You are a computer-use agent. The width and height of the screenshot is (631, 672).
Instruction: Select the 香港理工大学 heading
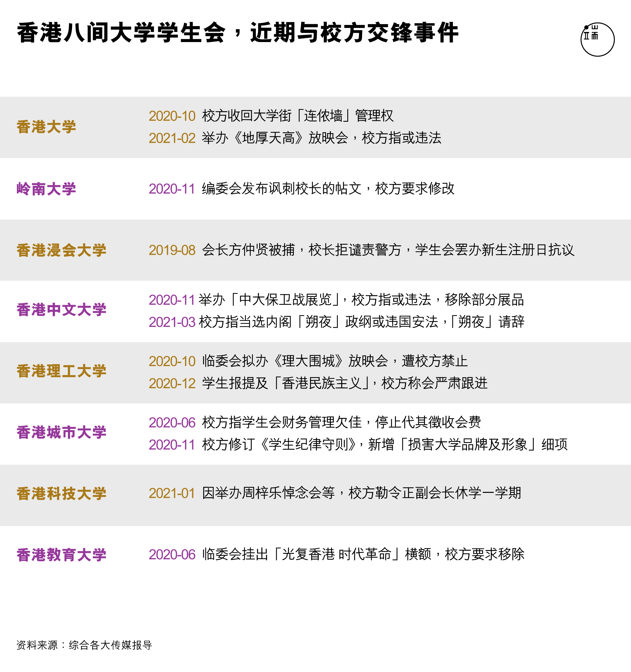pyautogui.click(x=61, y=371)
